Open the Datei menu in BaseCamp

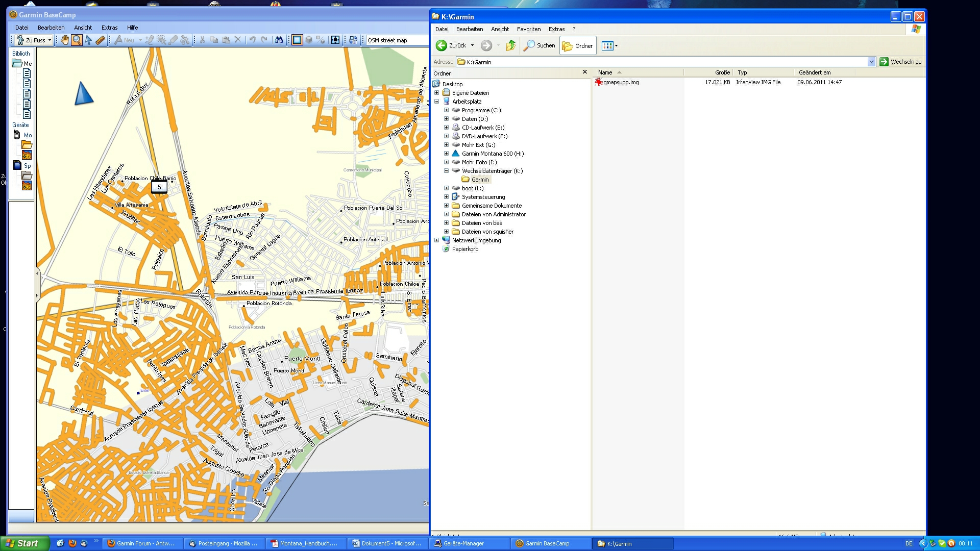[x=22, y=28]
